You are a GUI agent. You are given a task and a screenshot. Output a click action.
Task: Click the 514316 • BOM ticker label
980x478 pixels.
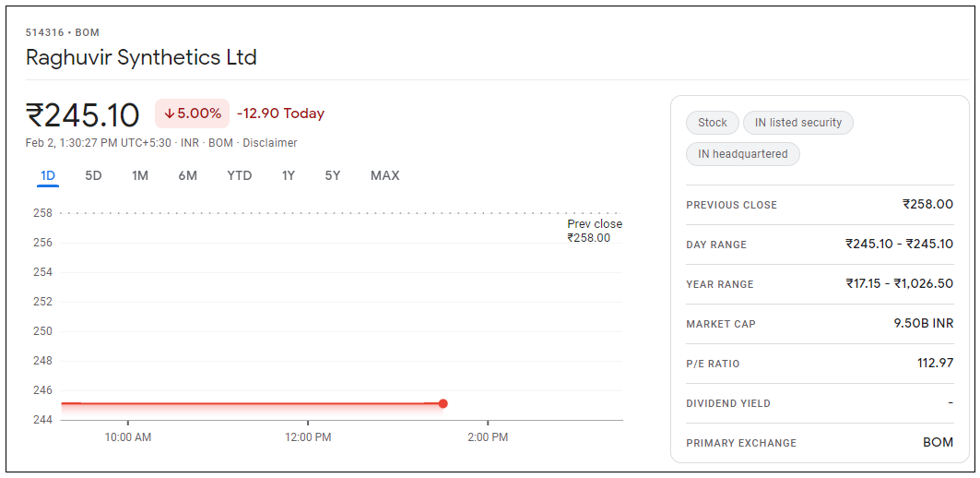click(63, 32)
